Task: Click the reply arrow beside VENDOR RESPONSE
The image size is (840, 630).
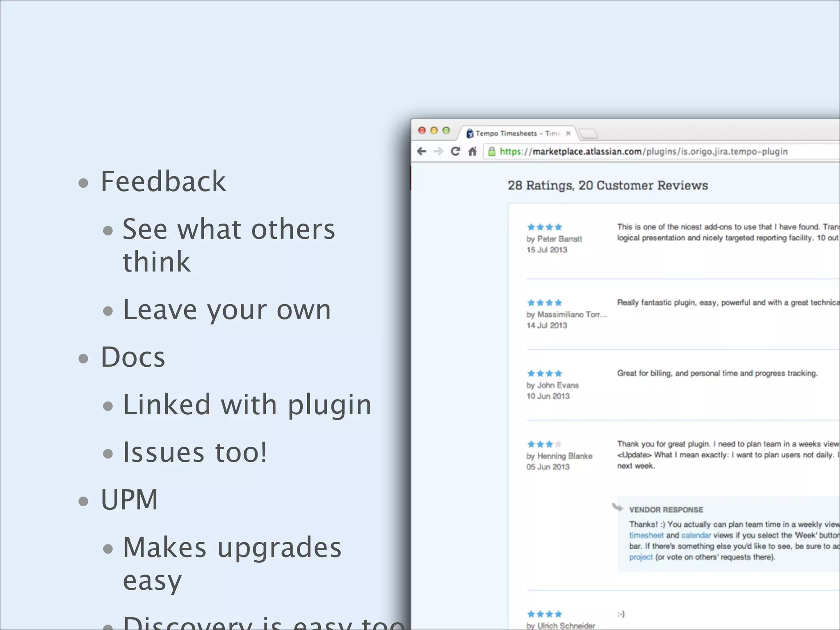Action: pyautogui.click(x=617, y=507)
